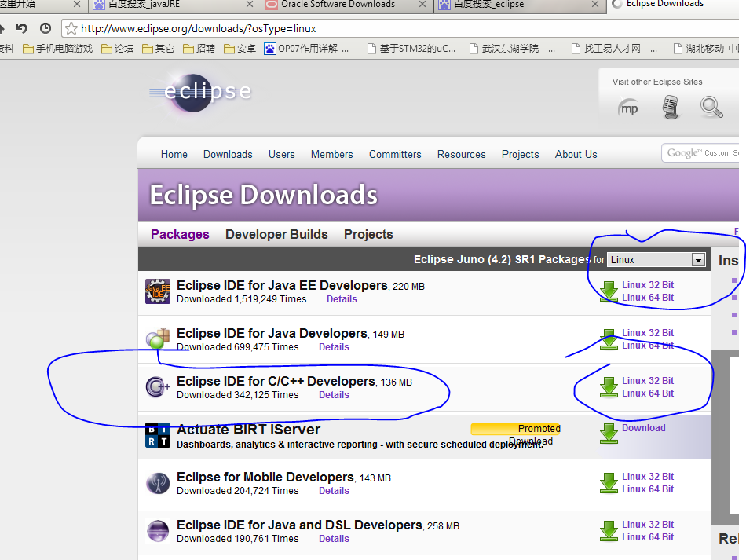Click the magnifying glass site icon
This screenshot has width=746, height=560.
(x=711, y=107)
